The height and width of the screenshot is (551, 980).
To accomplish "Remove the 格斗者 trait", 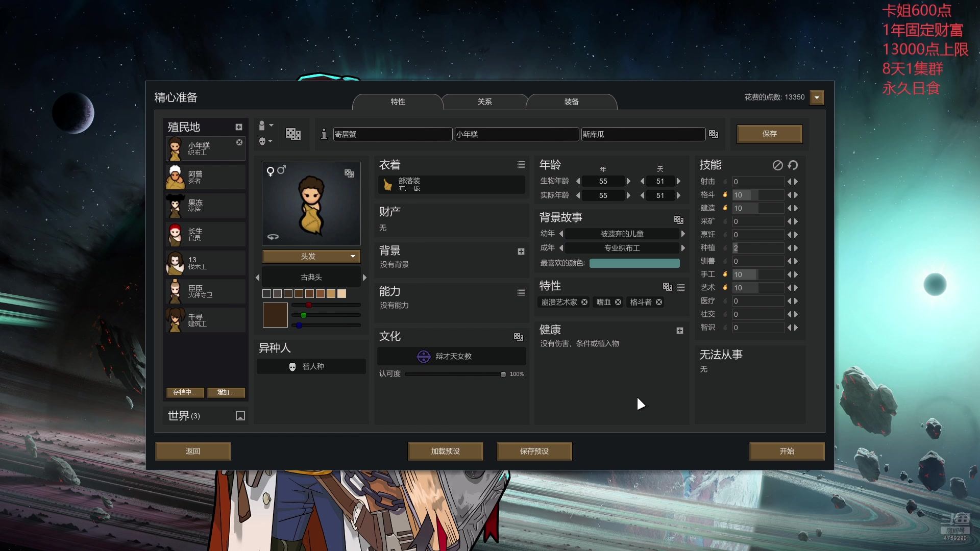I will coord(659,302).
